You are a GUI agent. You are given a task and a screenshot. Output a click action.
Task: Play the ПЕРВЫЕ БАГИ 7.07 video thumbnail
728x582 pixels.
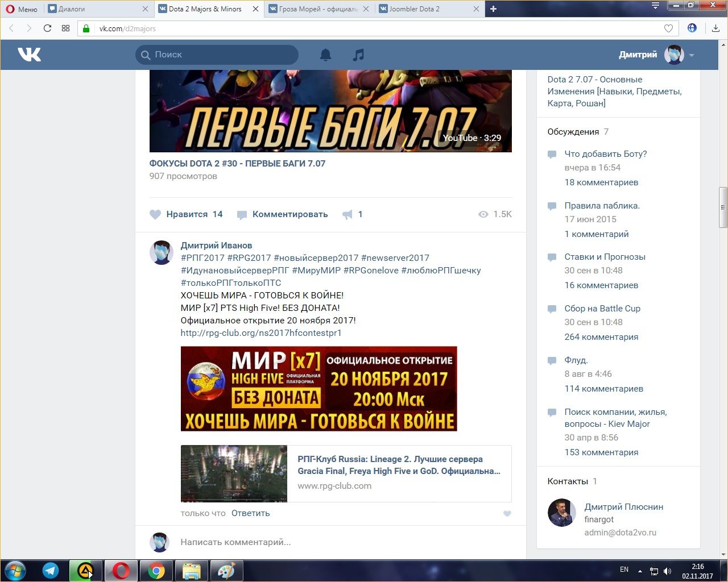pyautogui.click(x=330, y=111)
